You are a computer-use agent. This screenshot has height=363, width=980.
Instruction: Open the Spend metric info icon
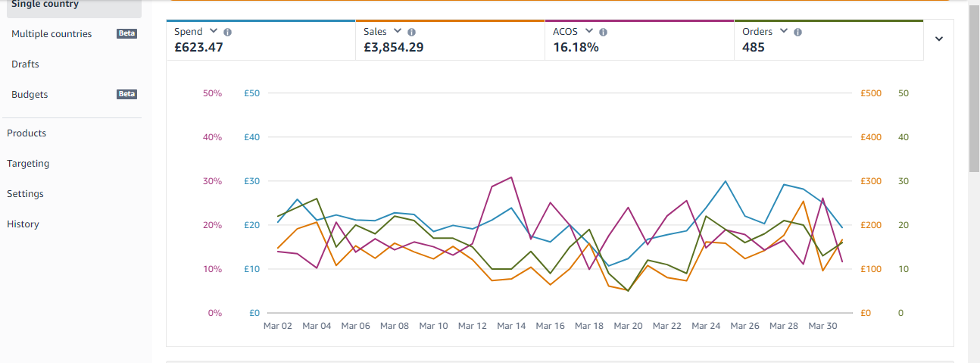(228, 33)
